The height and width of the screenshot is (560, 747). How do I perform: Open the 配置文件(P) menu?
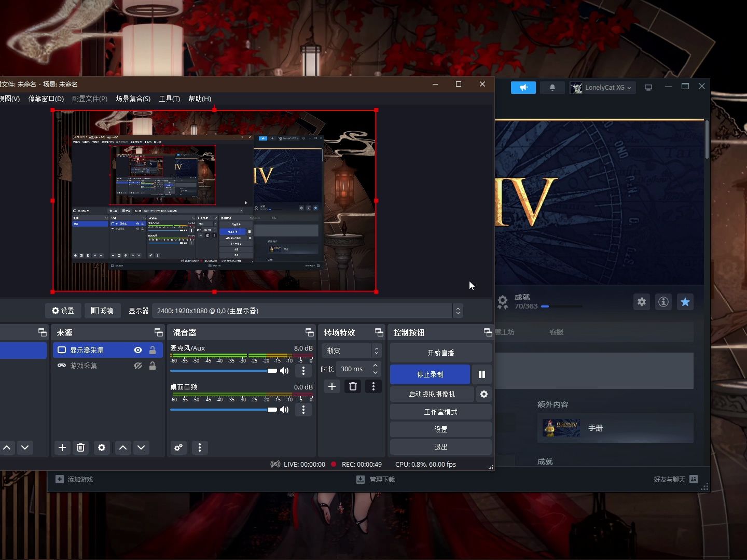[x=90, y=99]
